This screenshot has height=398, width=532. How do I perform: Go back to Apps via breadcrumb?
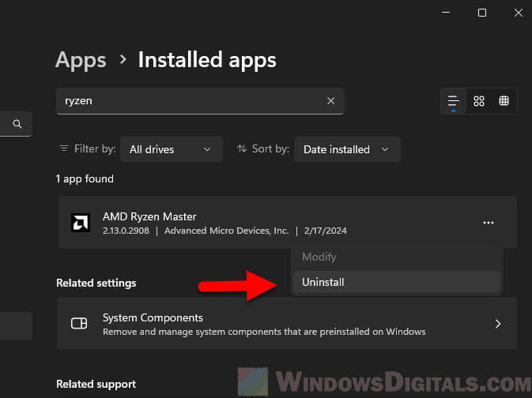click(81, 60)
